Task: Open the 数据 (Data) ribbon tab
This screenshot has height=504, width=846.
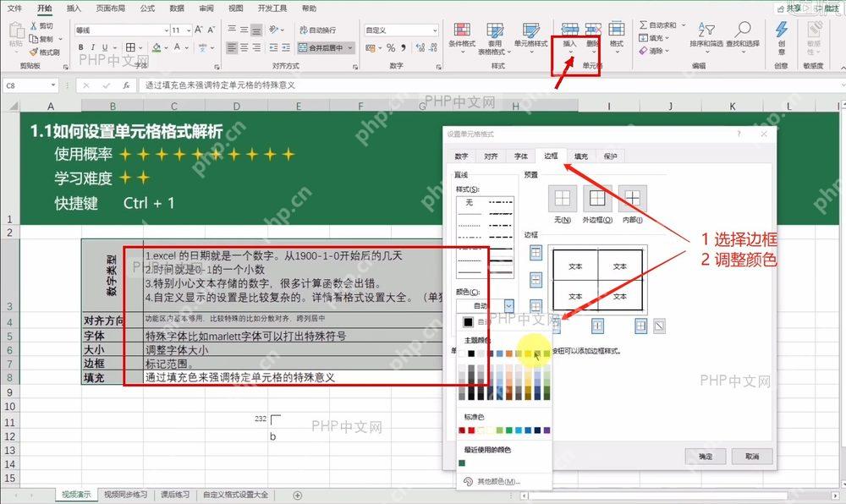Action: click(177, 8)
